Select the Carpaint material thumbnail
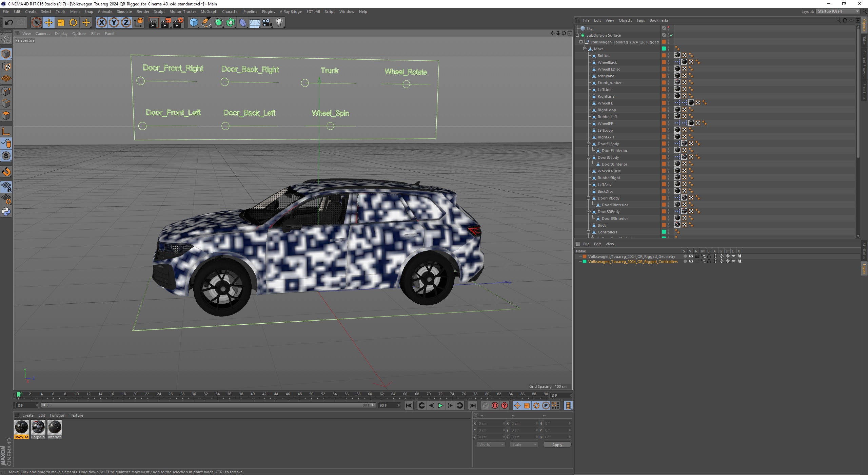 pos(38,427)
